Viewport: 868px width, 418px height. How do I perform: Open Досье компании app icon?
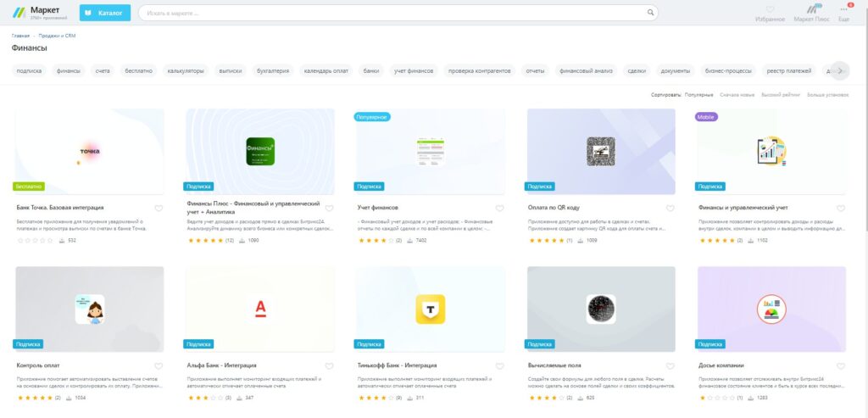pos(771,309)
